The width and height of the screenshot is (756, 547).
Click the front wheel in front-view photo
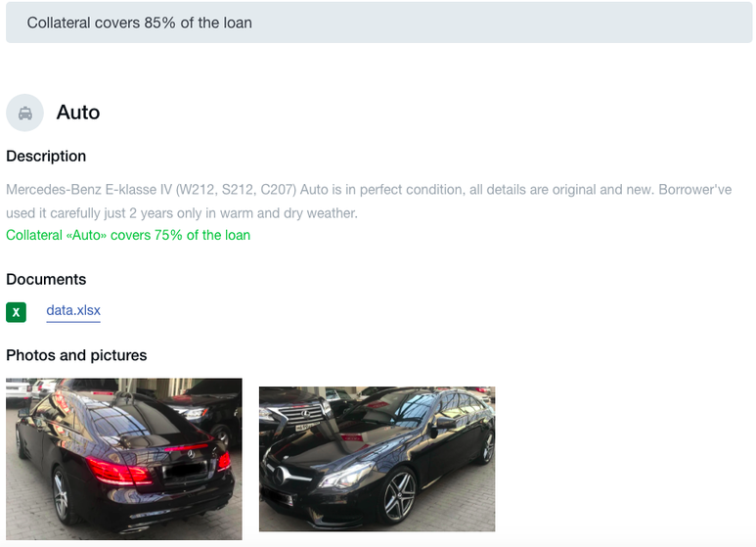click(x=399, y=497)
